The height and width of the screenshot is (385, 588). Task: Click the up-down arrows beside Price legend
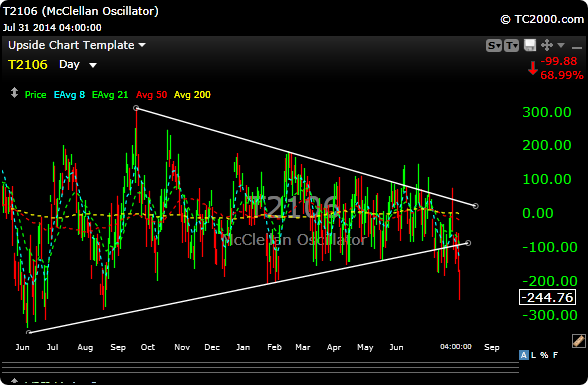tap(14, 93)
